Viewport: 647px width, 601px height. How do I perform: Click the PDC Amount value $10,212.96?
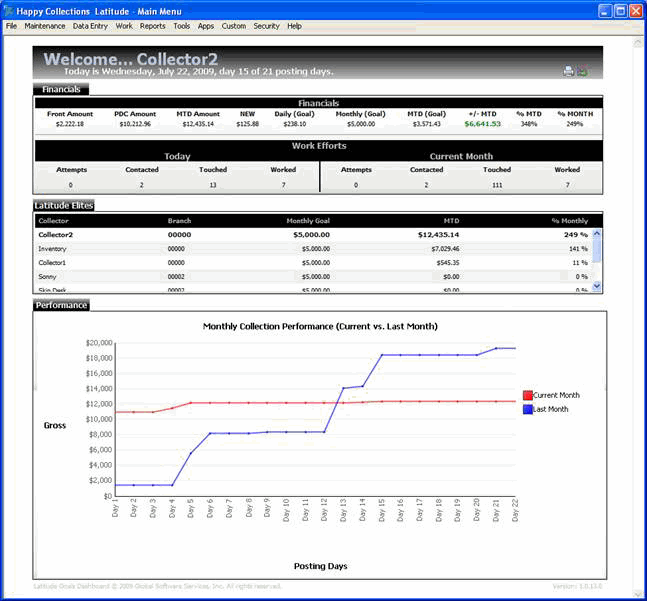point(135,124)
